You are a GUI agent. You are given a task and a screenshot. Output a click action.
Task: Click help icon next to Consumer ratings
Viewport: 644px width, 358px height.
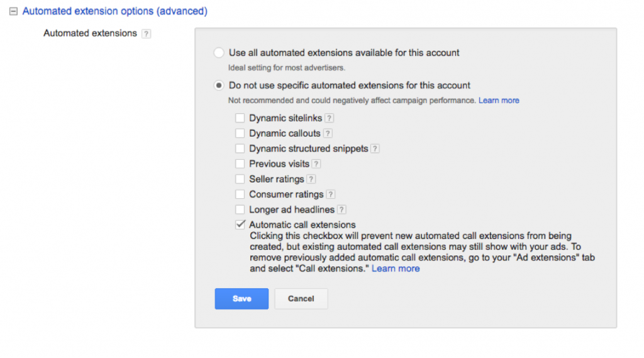pyautogui.click(x=331, y=195)
